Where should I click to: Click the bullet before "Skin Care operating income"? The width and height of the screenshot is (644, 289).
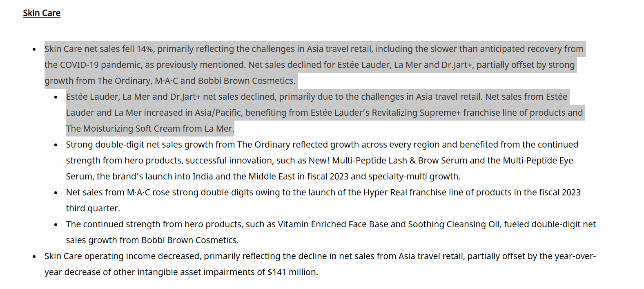coord(34,257)
